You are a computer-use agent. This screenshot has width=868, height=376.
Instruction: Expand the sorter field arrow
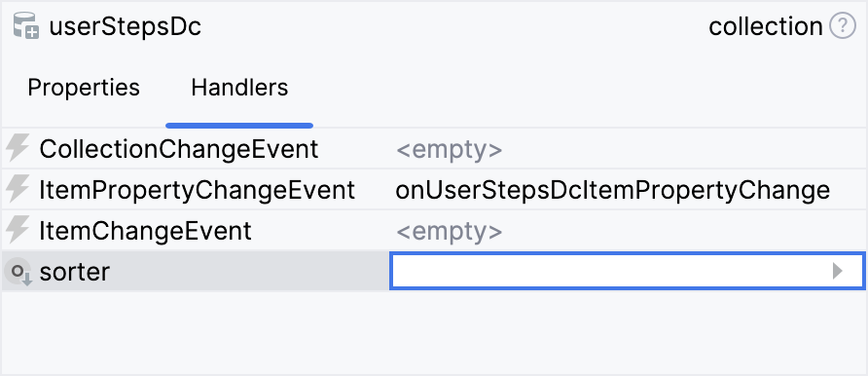click(x=838, y=272)
